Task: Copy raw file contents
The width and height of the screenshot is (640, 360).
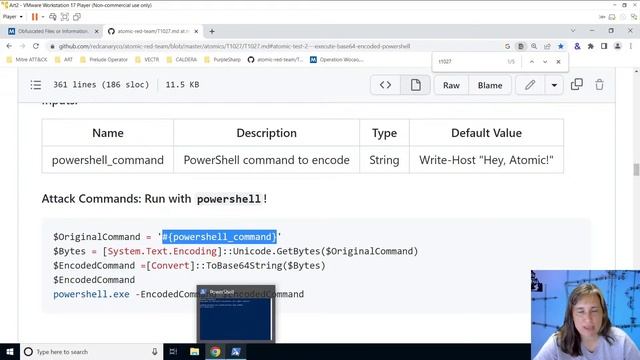Action: pos(577,84)
